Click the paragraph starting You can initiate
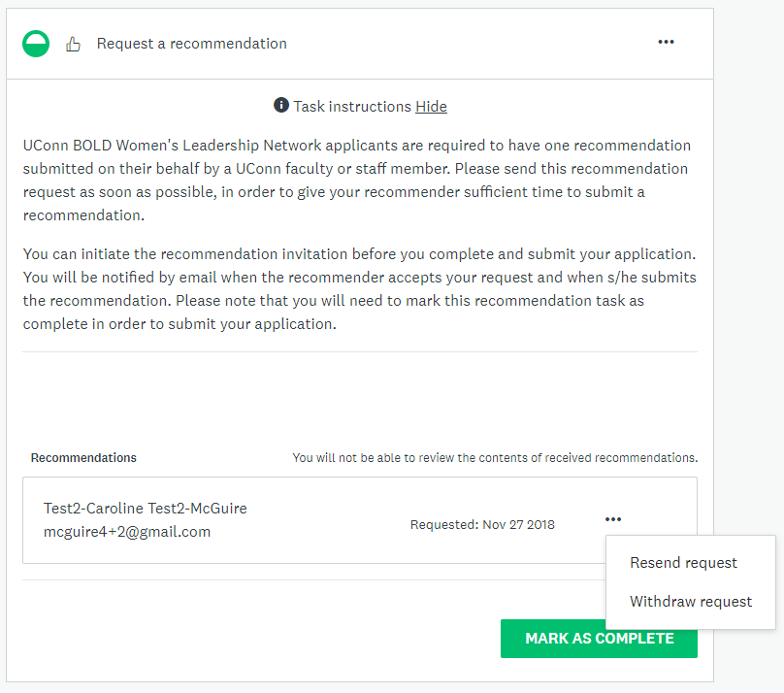Screen dimensions: 784x693 tap(360, 289)
